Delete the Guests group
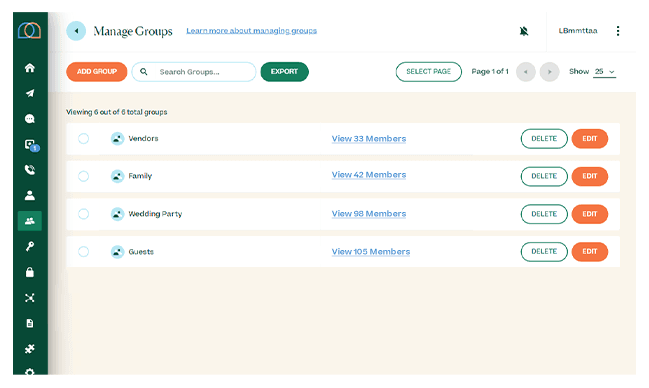Viewport: 649px width, 388px height. [x=544, y=252]
